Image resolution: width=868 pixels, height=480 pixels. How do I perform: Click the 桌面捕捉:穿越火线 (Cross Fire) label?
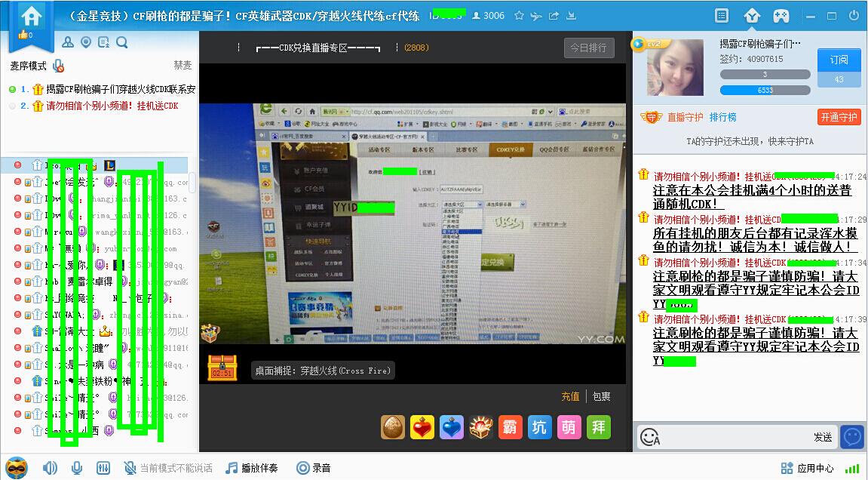[324, 371]
